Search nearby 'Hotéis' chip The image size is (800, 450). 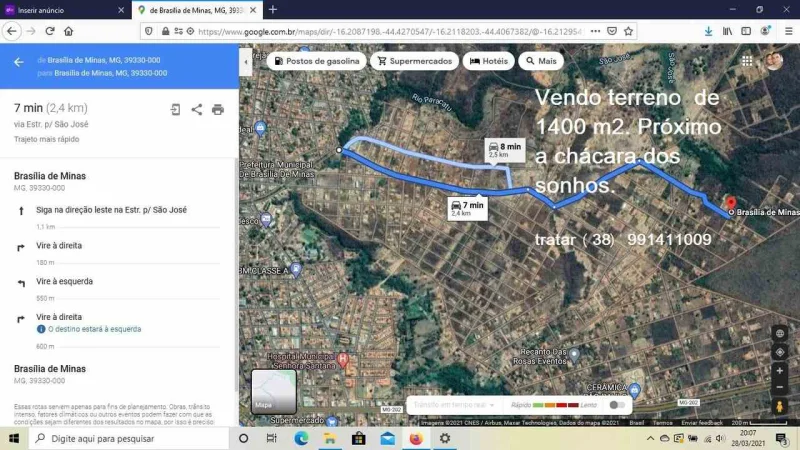click(x=488, y=61)
